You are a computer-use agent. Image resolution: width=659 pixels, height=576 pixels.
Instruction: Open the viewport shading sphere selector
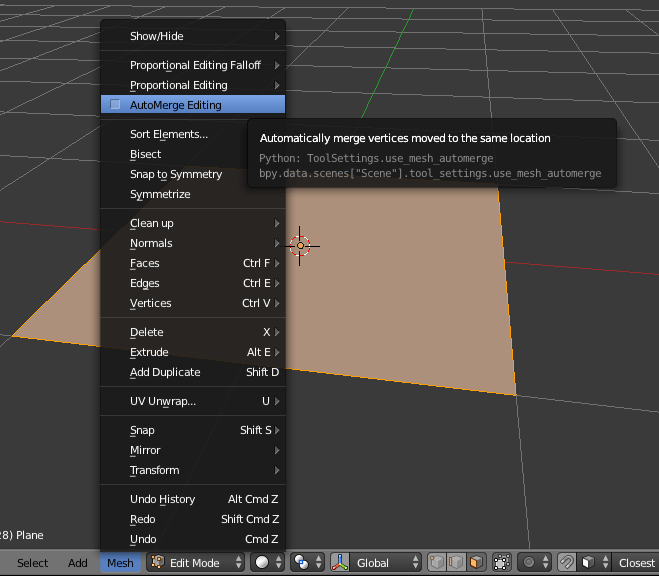267,562
